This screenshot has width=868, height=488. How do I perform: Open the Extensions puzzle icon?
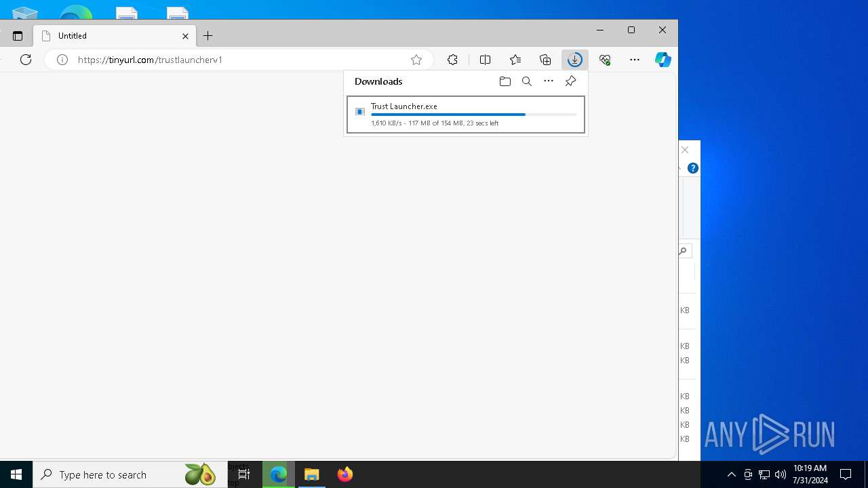pos(453,60)
